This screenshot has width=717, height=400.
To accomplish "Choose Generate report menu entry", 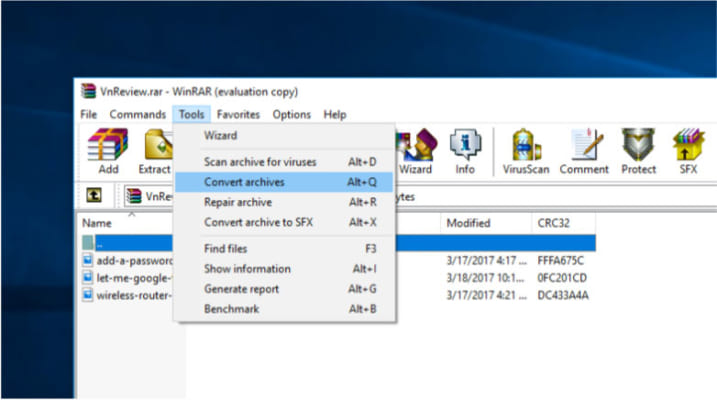I will [x=284, y=289].
